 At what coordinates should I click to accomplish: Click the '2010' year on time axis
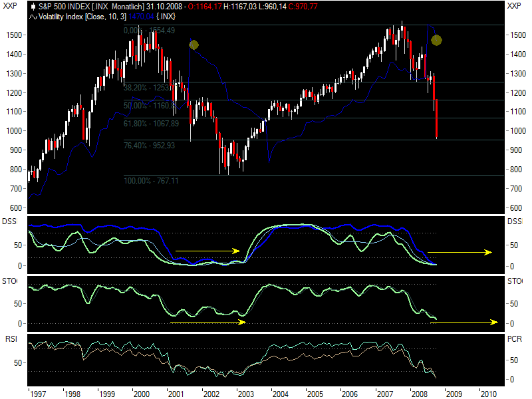click(x=489, y=394)
